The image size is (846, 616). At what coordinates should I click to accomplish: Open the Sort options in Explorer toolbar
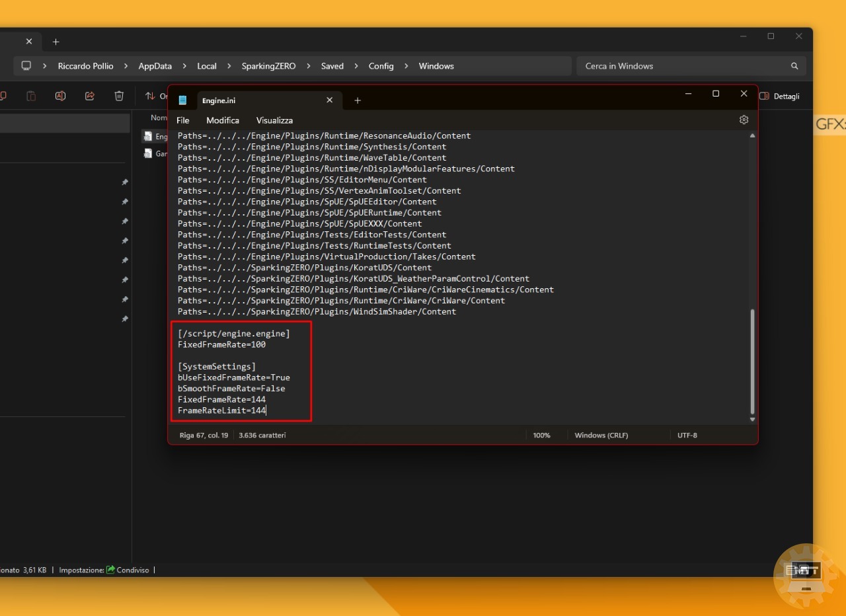coord(156,96)
